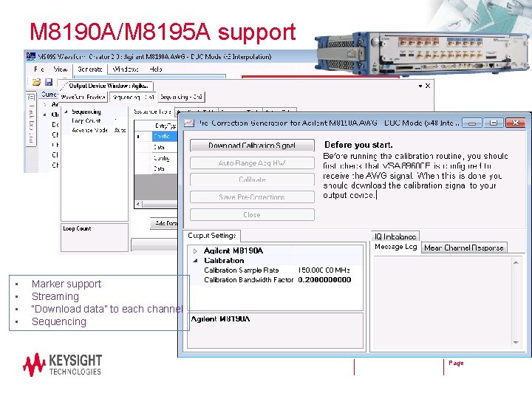This screenshot has height=399, width=532.
Task: Click the Waveform Creator app icon in title bar
Action: (x=31, y=56)
